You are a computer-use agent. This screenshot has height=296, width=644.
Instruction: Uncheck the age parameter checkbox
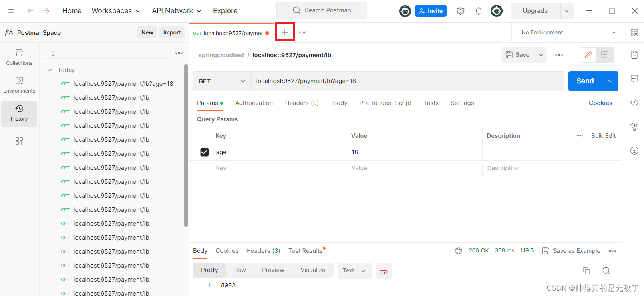(x=205, y=152)
